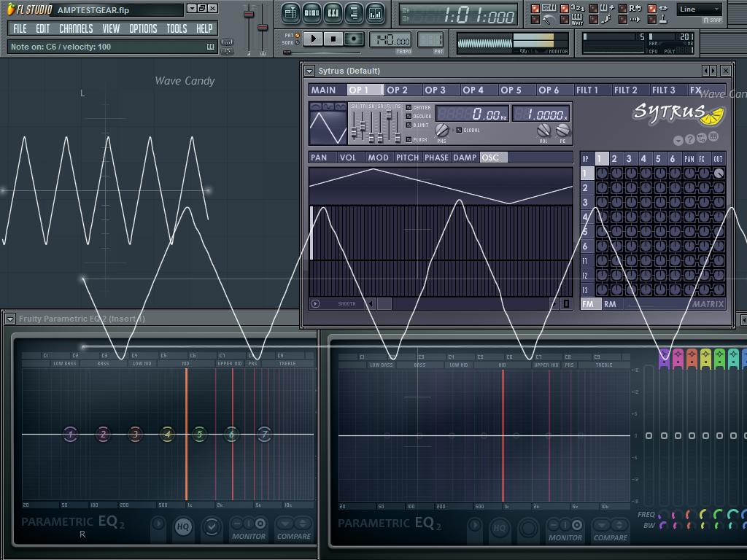Toggle the DECLICK checkbox in Sytrus
This screenshot has height=560, width=747.
coord(409,116)
